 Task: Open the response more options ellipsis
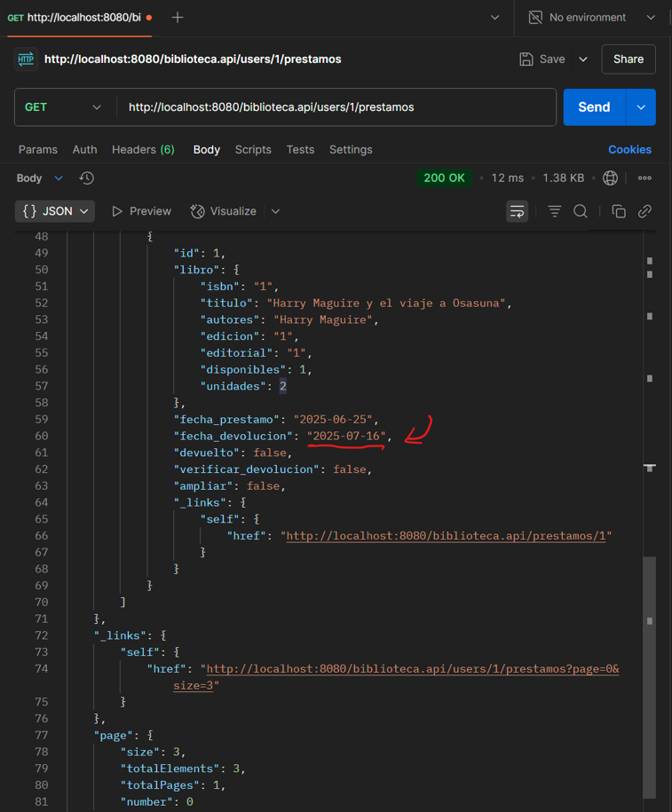pyautogui.click(x=644, y=178)
